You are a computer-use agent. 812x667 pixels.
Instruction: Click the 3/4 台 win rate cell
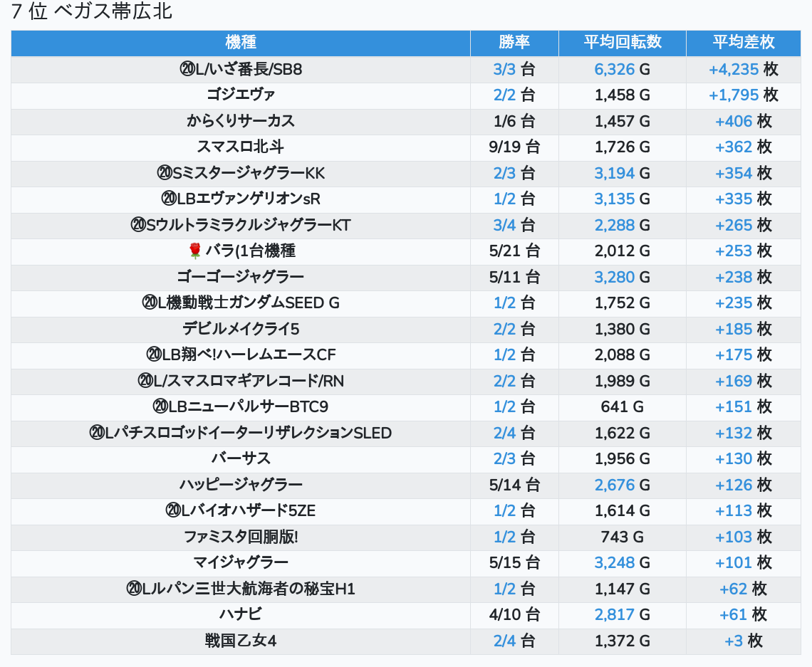click(x=514, y=225)
